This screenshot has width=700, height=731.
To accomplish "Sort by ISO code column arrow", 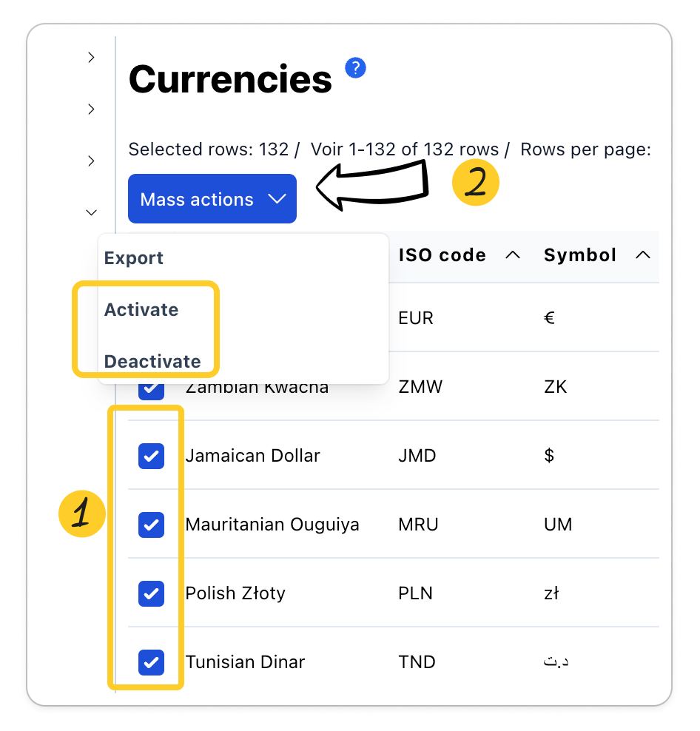I will (512, 255).
